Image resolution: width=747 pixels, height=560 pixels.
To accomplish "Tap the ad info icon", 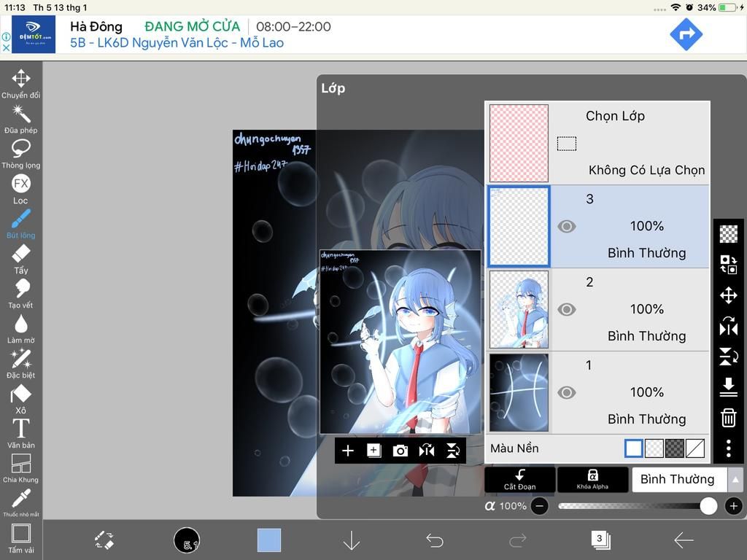I will [6, 36].
